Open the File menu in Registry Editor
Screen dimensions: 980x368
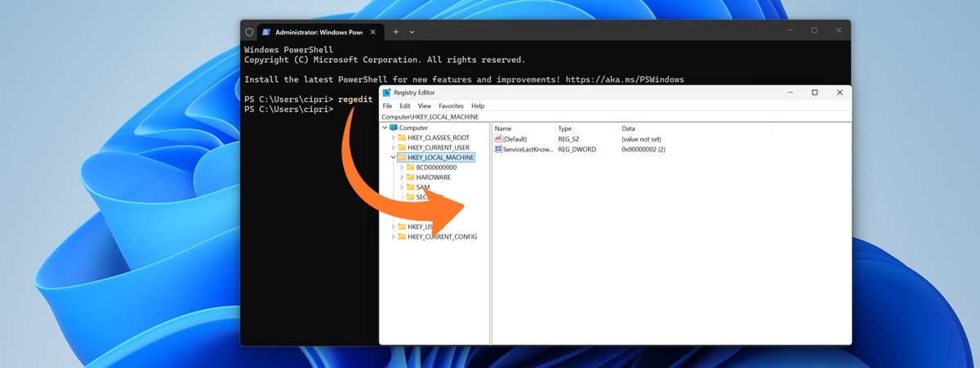tap(387, 105)
